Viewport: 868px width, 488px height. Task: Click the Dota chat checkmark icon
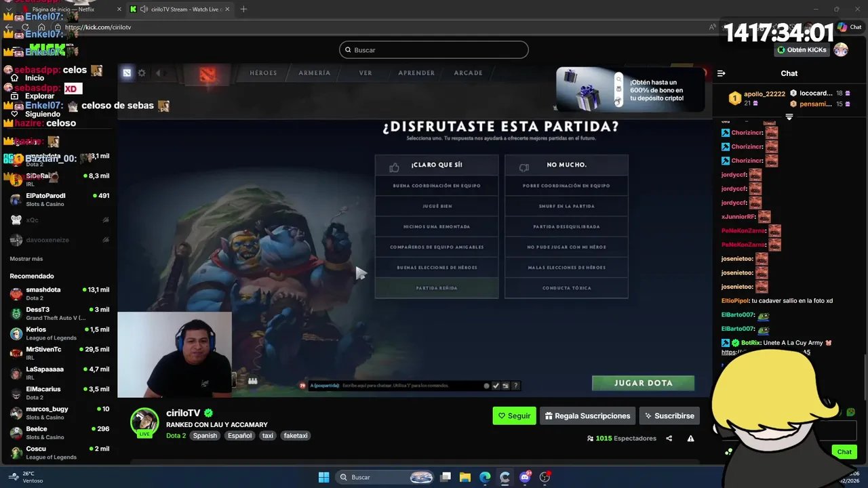click(x=496, y=386)
